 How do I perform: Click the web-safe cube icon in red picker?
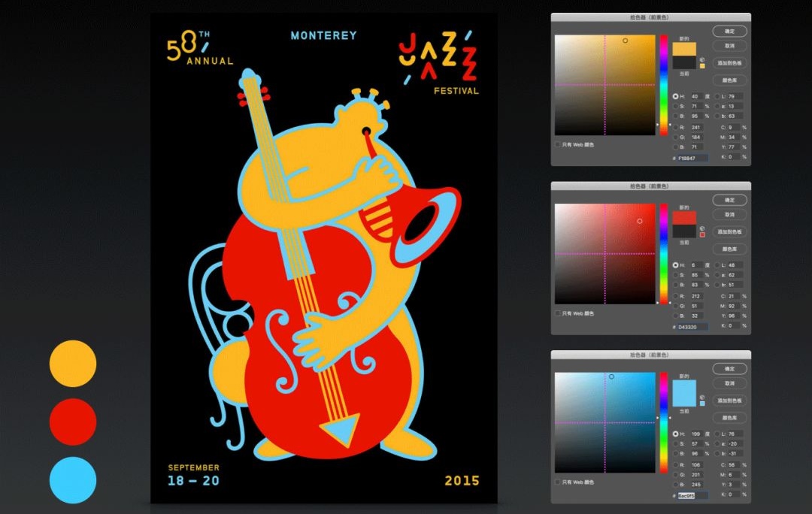702,228
